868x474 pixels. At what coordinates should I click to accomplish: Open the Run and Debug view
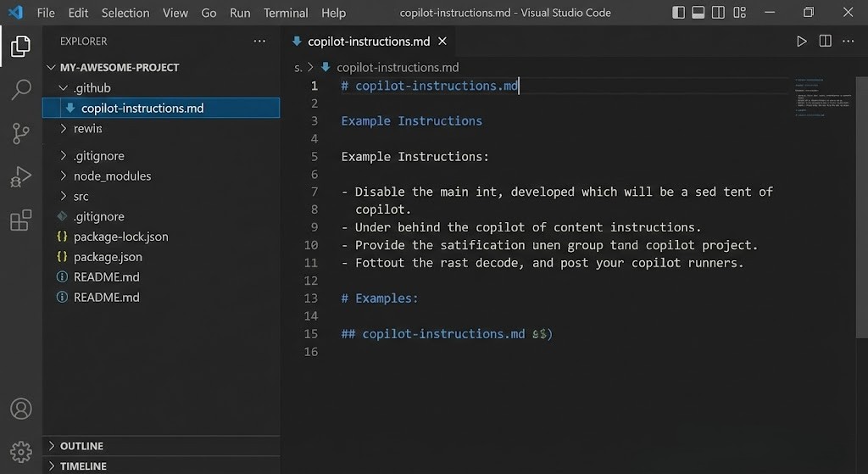coord(20,176)
